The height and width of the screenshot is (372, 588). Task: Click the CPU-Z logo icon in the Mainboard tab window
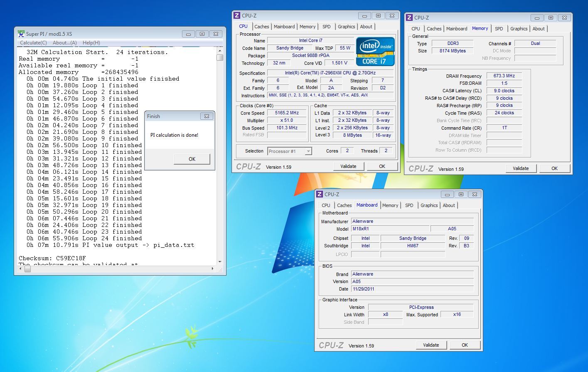click(320, 194)
